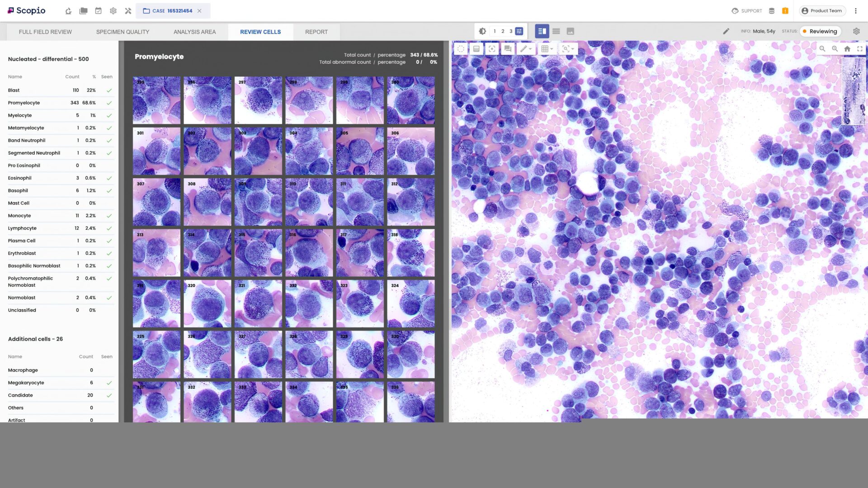The width and height of the screenshot is (868, 488).
Task: Click the Support link label
Action: (x=751, y=11)
